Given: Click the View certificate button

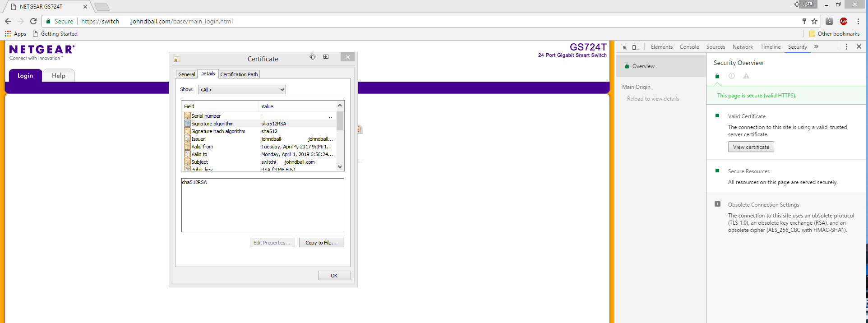Looking at the screenshot, I should (x=751, y=147).
